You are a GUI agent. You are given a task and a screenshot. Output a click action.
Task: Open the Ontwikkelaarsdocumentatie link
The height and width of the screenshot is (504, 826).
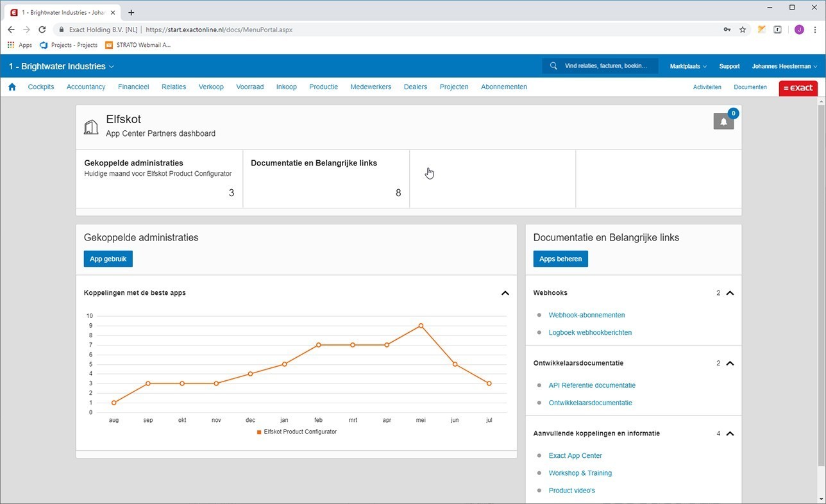click(590, 403)
